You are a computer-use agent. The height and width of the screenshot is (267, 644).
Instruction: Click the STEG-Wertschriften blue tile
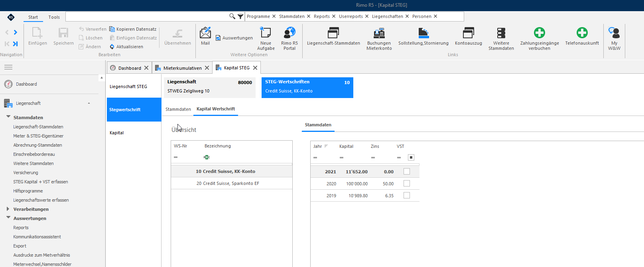point(307,87)
